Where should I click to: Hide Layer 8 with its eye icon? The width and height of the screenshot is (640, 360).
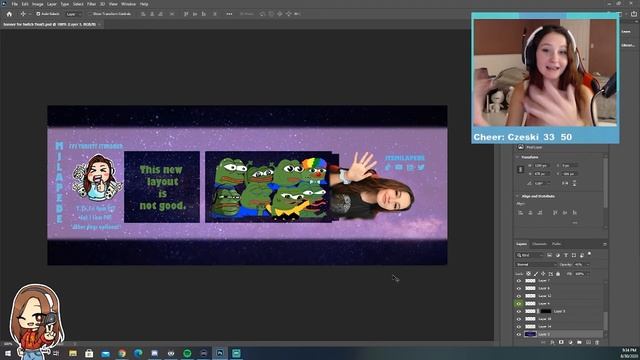pyautogui.click(x=519, y=288)
